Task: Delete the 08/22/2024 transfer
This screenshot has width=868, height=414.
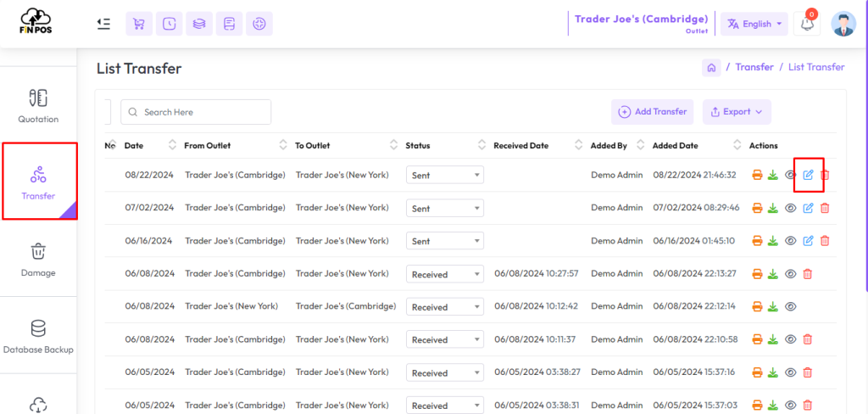Action: [825, 175]
